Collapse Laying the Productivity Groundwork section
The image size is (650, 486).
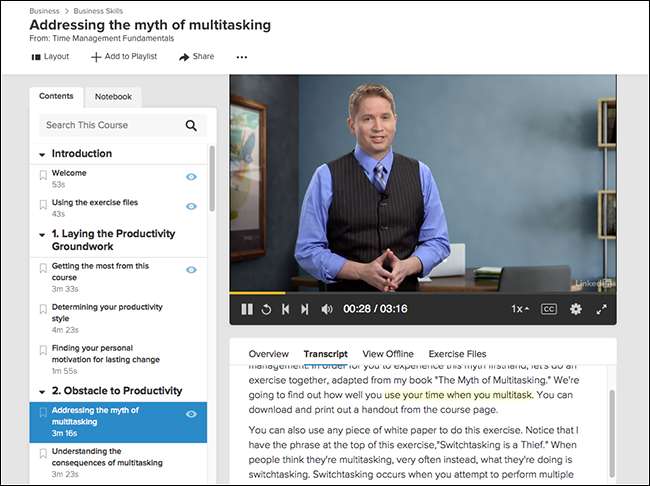[42, 235]
